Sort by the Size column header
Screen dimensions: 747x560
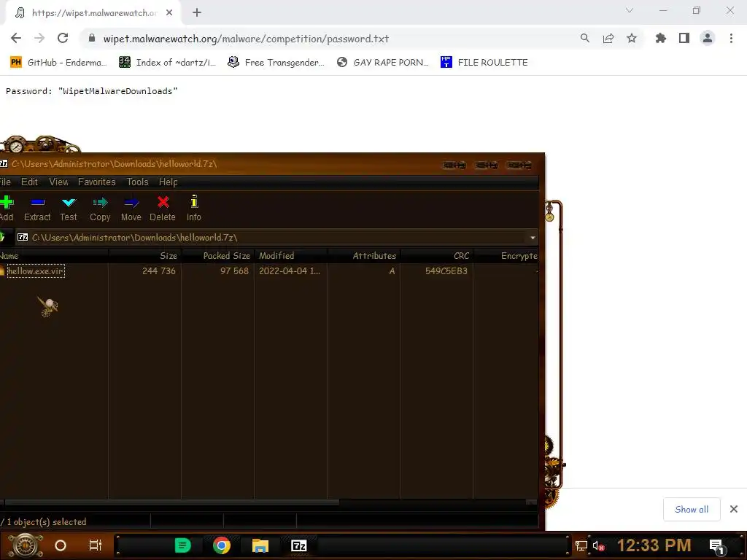145,256
